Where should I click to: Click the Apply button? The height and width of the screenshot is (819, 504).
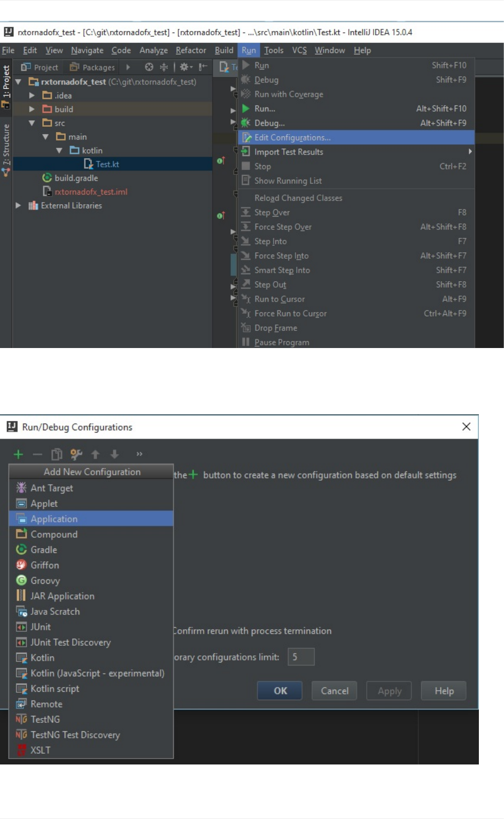[x=389, y=691]
